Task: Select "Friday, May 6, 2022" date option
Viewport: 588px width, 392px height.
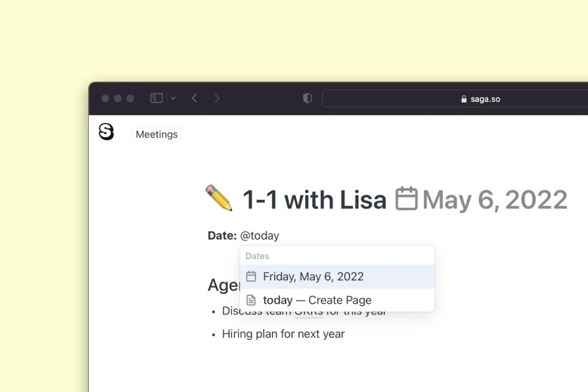Action: tap(337, 276)
